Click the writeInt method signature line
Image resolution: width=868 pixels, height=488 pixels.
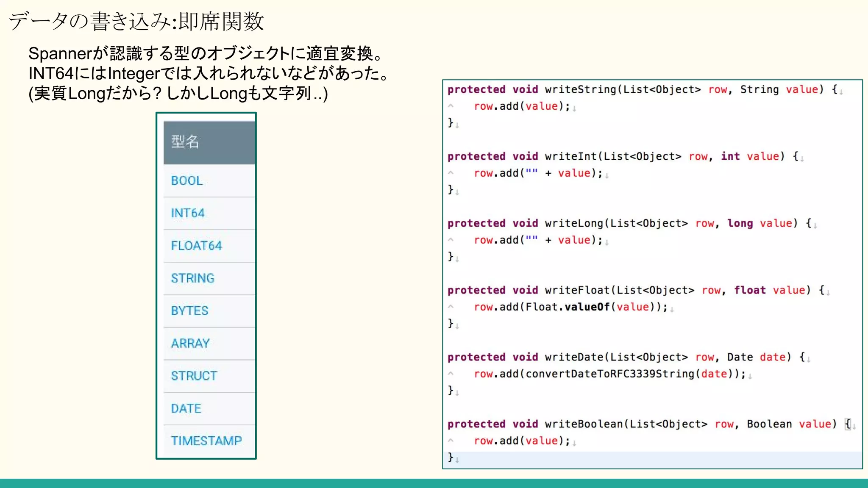(x=623, y=157)
